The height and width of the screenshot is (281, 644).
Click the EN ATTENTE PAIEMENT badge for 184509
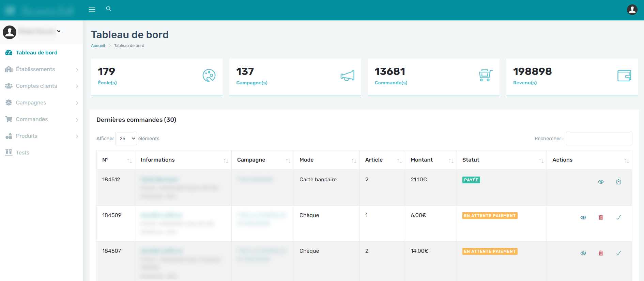(x=490, y=216)
